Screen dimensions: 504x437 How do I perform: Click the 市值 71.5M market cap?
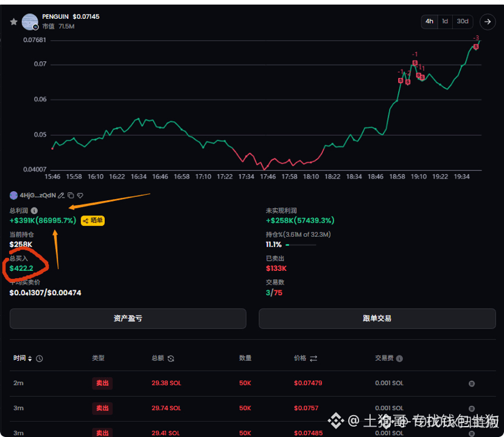[x=58, y=26]
